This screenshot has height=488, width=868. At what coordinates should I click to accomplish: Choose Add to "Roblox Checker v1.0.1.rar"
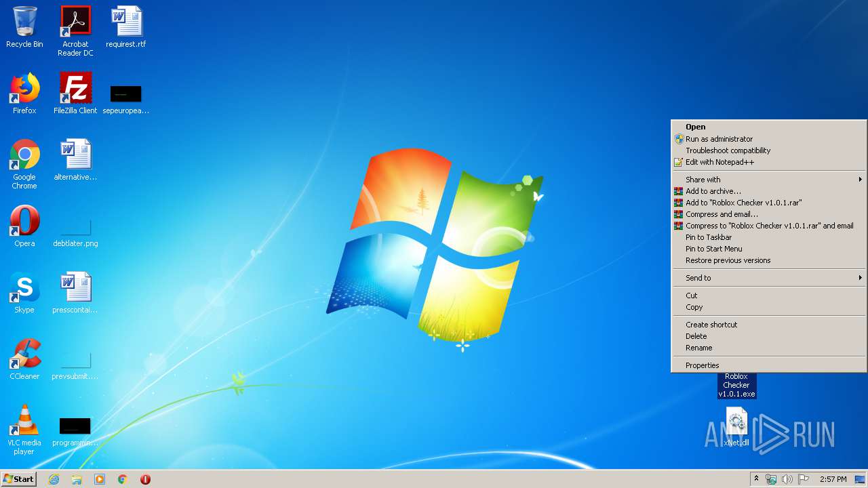tap(769, 203)
